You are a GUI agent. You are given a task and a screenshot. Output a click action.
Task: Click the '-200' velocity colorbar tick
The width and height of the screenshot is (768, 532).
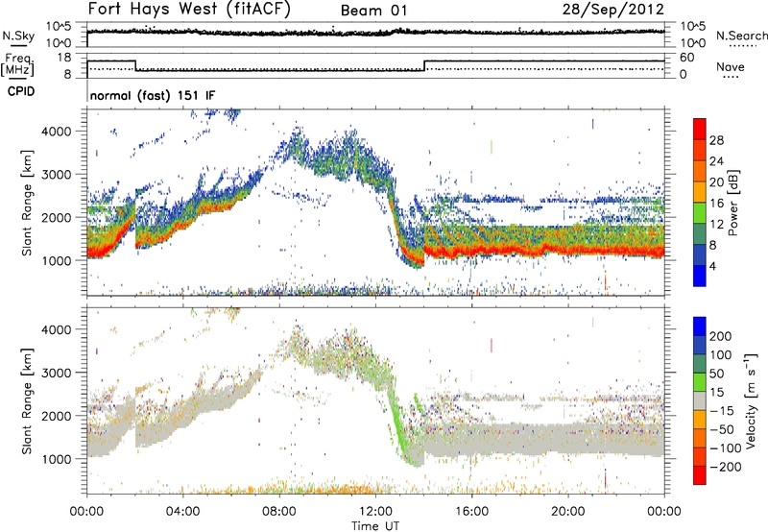pos(725,467)
